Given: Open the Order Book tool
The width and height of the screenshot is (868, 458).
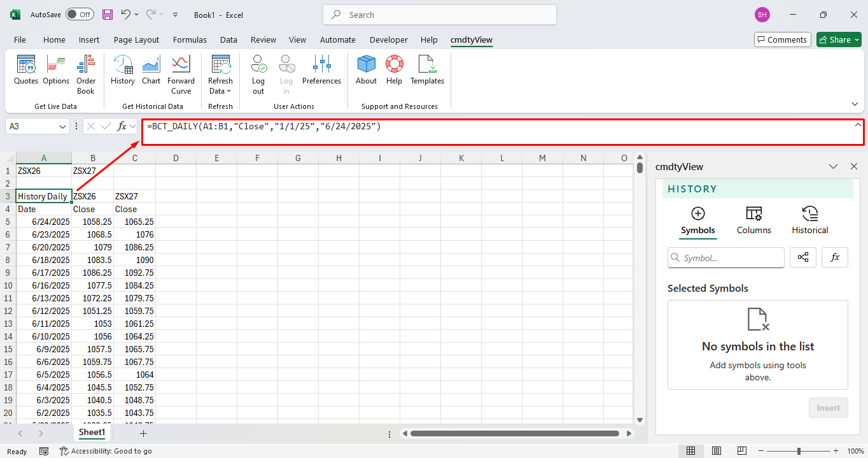Looking at the screenshot, I should coord(85,70).
